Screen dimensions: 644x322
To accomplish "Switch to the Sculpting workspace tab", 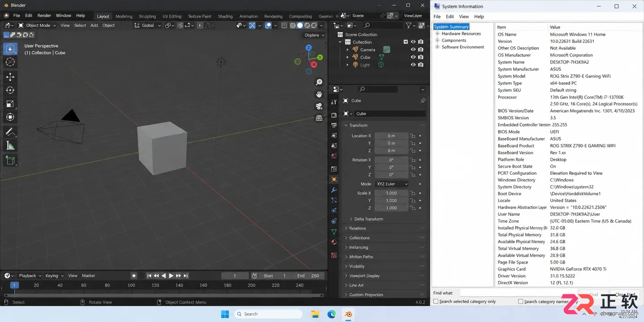I will click(147, 16).
